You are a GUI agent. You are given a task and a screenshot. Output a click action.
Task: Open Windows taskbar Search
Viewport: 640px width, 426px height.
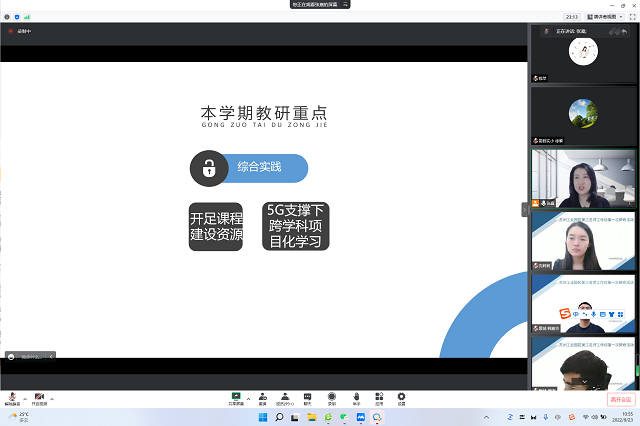tap(279, 417)
